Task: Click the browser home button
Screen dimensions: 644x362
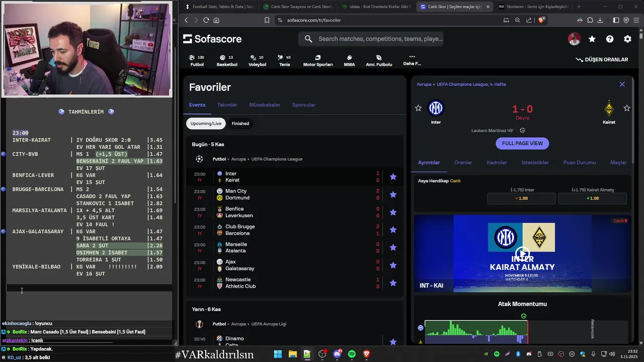Action: (x=216, y=20)
